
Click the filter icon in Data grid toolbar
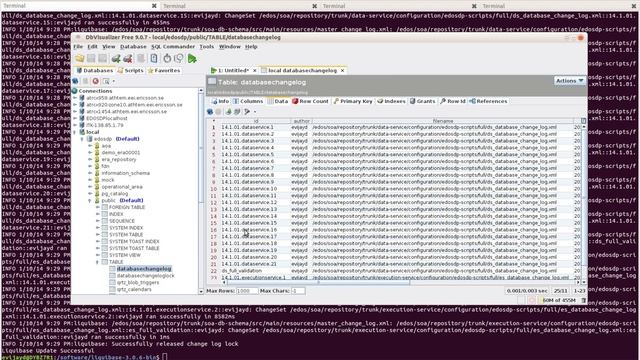247,111
